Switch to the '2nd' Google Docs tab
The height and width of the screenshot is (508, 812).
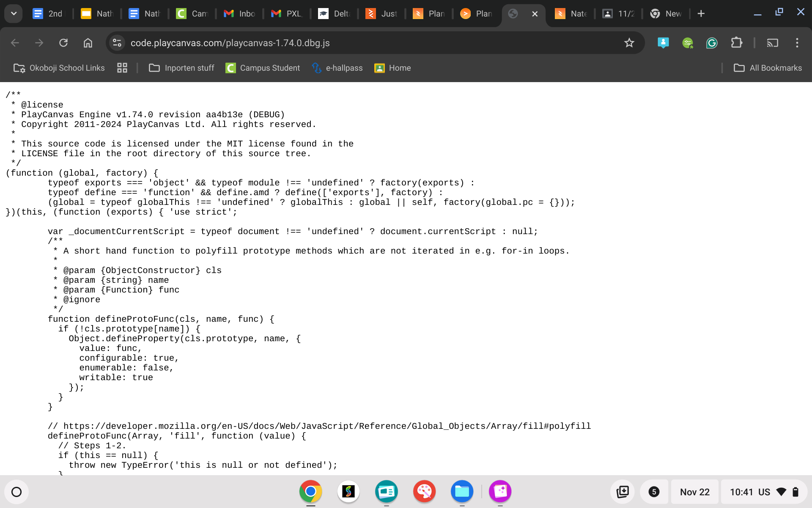(x=48, y=14)
